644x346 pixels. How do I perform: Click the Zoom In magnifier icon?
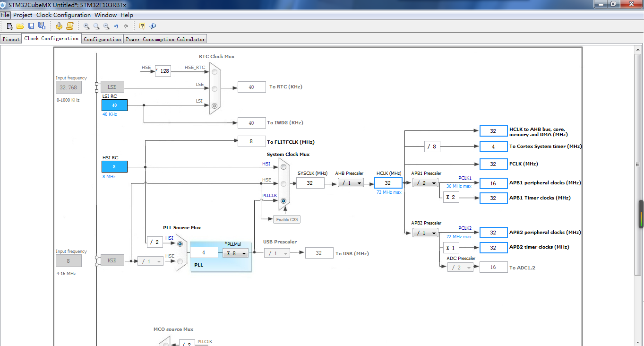[86, 26]
